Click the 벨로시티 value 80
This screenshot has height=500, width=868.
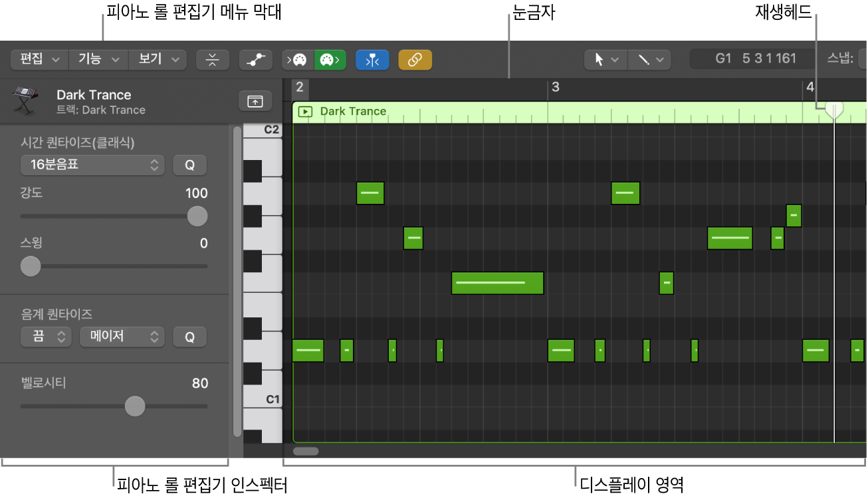point(200,383)
